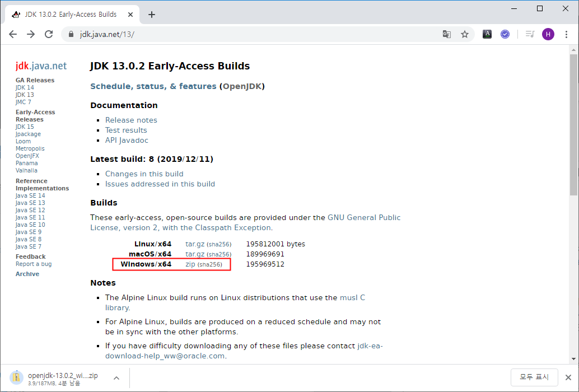Open the media control playlist icon

pyautogui.click(x=530, y=34)
